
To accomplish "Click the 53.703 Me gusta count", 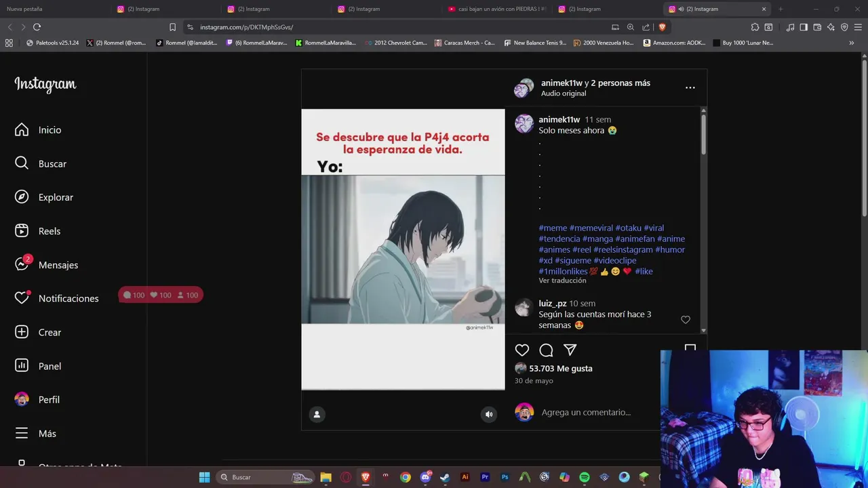I will click(561, 368).
